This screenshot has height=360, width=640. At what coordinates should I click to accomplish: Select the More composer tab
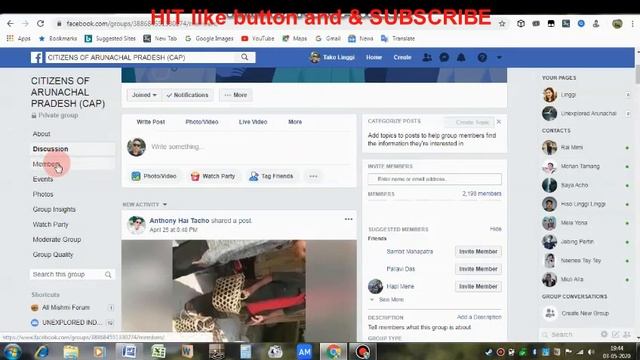coord(295,122)
